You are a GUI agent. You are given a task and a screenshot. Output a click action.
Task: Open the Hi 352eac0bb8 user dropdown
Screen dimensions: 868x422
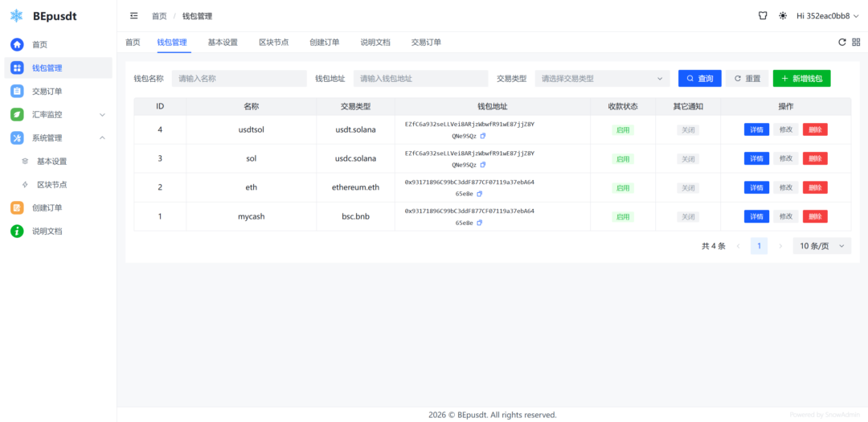click(x=828, y=16)
